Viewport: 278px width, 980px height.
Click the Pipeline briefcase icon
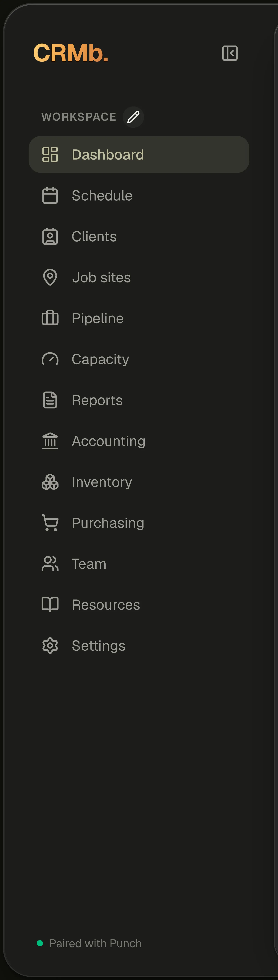click(x=50, y=318)
